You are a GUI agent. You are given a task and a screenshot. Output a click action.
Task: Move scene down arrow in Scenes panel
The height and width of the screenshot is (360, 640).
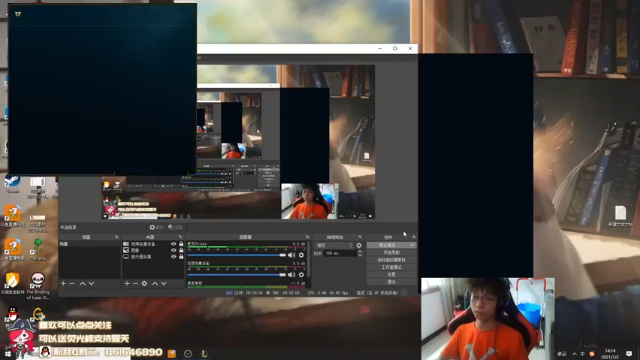click(x=91, y=283)
